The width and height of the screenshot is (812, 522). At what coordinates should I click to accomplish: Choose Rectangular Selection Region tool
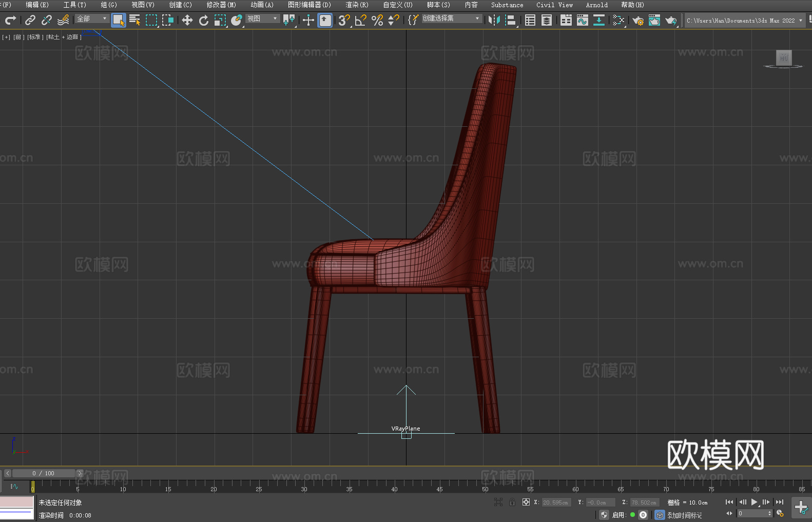point(151,20)
